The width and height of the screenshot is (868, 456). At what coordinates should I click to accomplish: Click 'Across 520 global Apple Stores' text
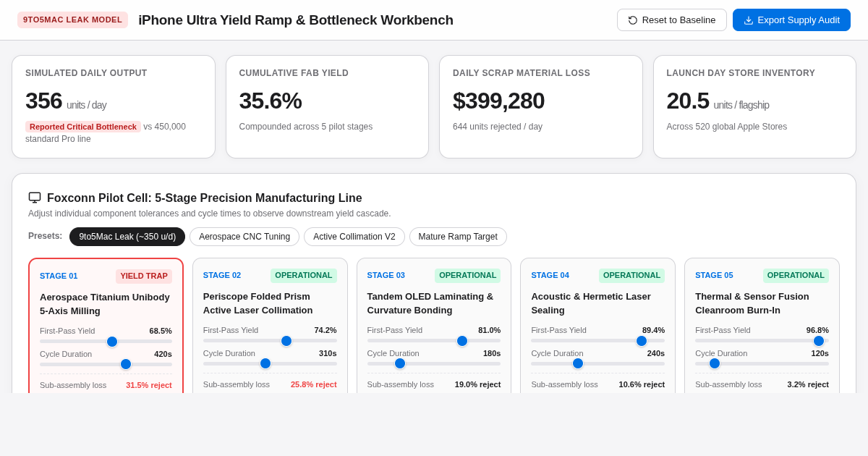[727, 127]
